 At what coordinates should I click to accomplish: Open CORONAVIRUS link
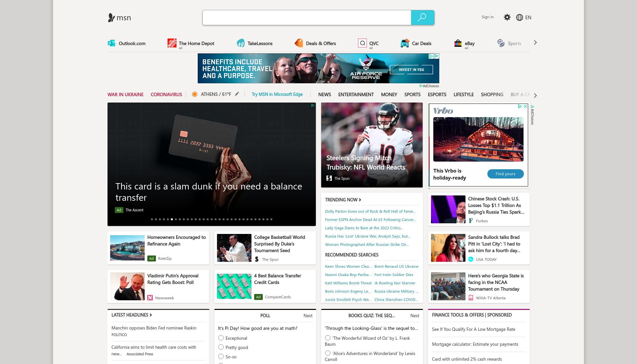(x=166, y=95)
